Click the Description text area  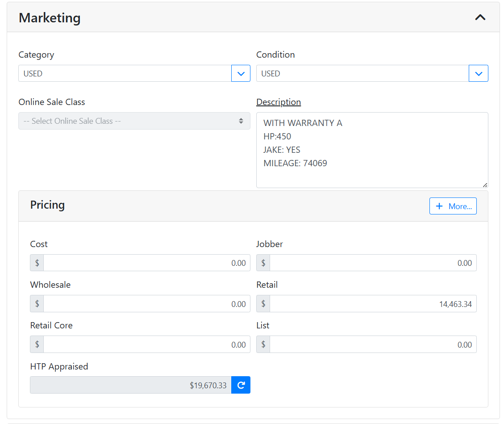(x=372, y=150)
